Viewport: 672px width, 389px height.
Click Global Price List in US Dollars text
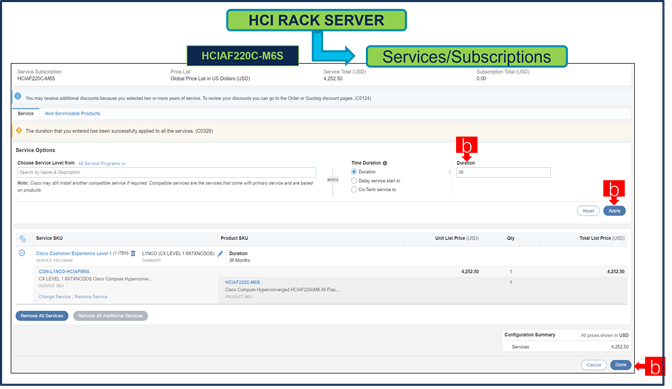point(211,79)
